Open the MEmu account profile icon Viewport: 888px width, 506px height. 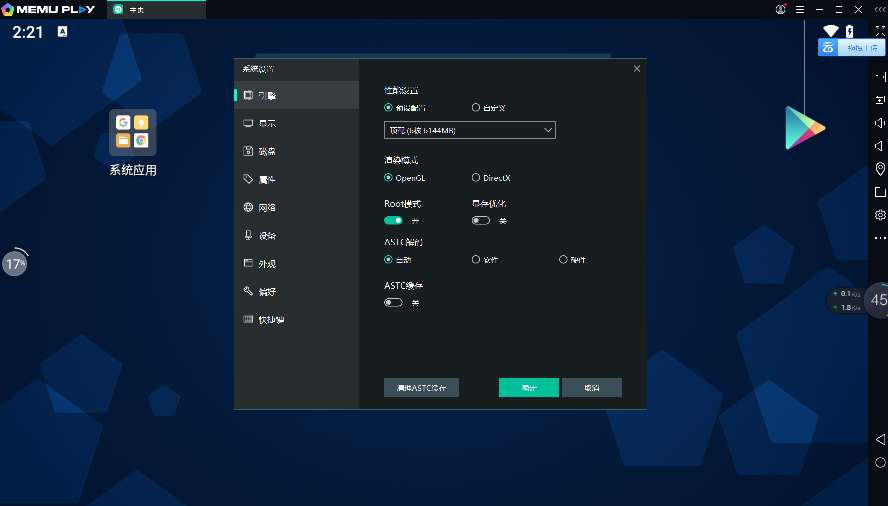pos(780,9)
